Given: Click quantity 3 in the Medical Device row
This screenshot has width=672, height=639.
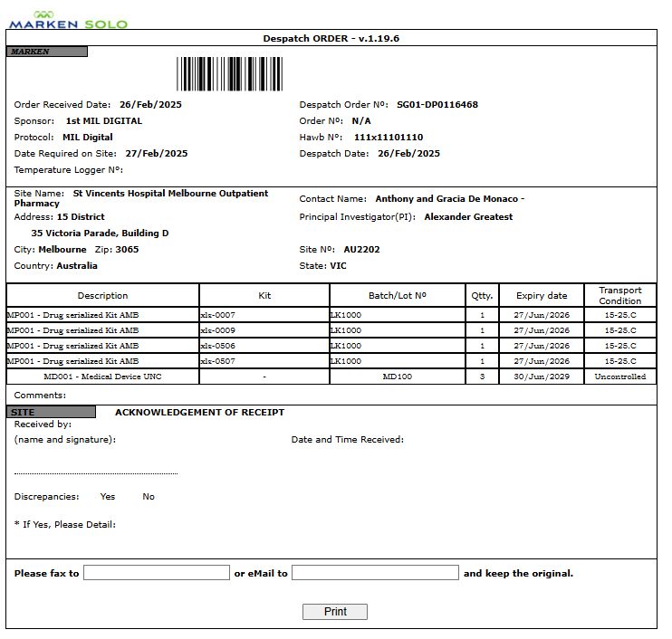Looking at the screenshot, I should 482,377.
